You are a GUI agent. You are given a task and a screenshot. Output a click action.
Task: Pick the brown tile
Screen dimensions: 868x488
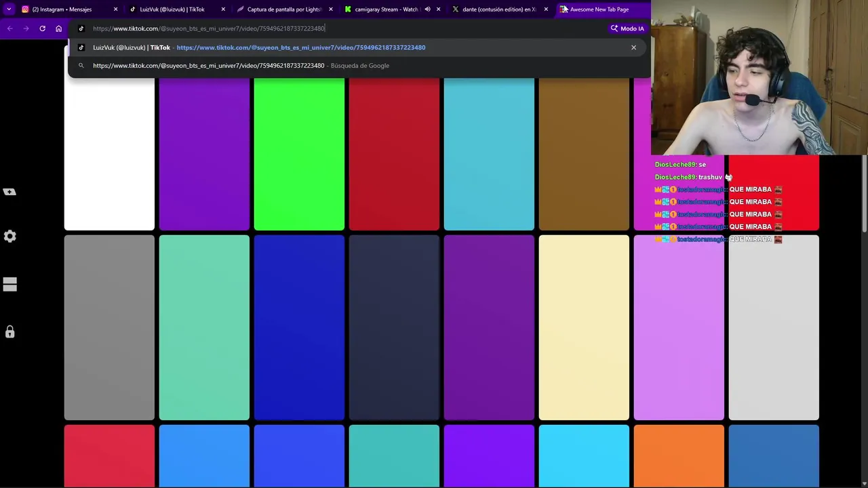(x=584, y=154)
